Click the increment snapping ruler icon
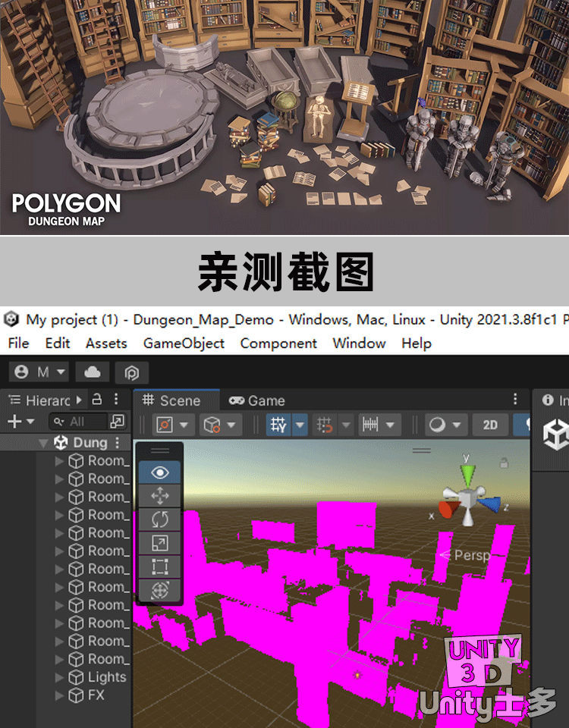 point(370,425)
